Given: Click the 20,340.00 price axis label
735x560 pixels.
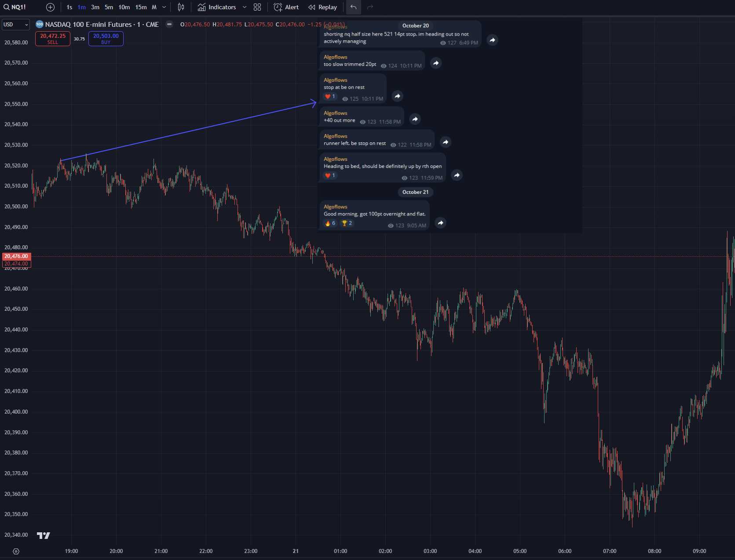Looking at the screenshot, I should coord(16,535).
